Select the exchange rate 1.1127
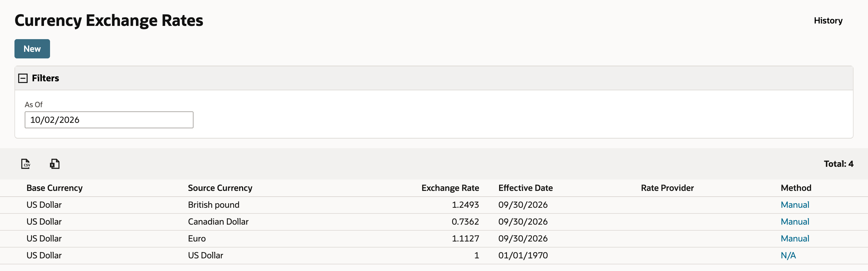 click(x=465, y=238)
